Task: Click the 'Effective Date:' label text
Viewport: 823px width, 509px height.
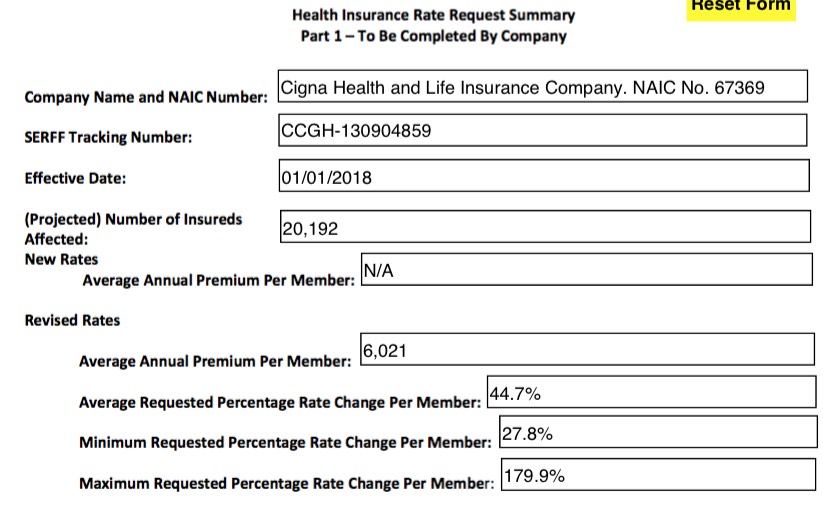Action: (75, 179)
